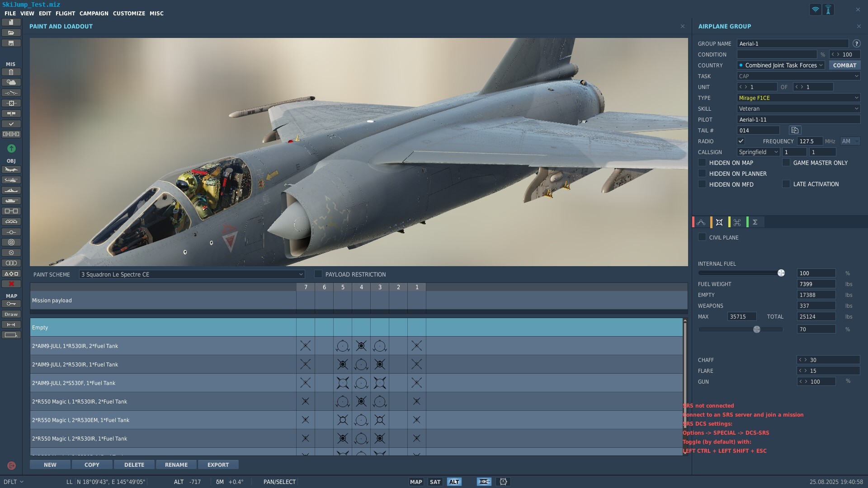Toggle HIDDEN ON MAP checkbox
Viewport: 868px width, 488px height.
(702, 162)
